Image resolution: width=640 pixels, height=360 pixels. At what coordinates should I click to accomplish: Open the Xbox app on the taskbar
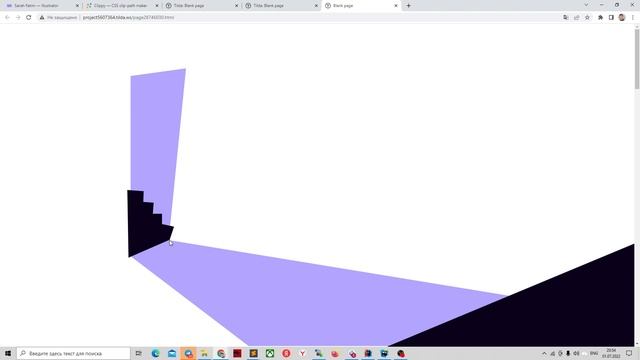click(x=270, y=353)
